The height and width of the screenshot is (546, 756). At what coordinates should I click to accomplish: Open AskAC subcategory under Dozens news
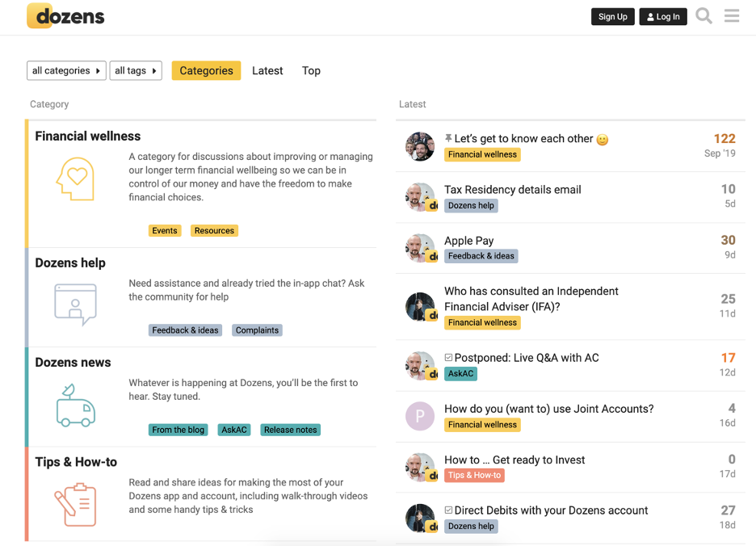pos(234,430)
